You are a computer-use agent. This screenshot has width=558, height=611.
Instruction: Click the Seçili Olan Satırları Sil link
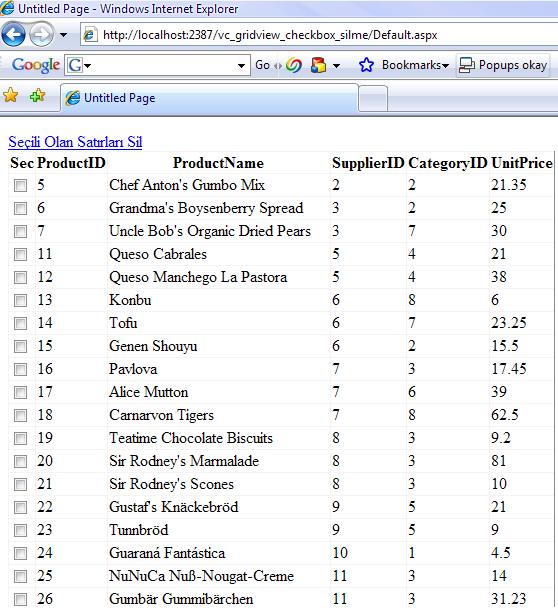pos(75,142)
